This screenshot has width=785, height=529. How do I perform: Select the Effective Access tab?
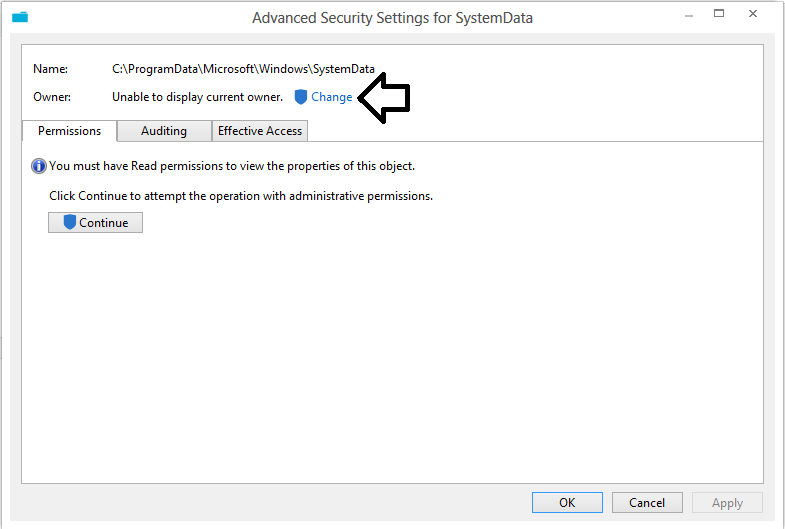tap(260, 131)
